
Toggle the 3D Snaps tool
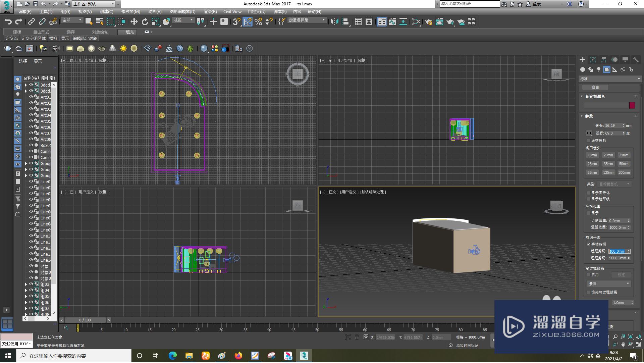[x=236, y=22]
